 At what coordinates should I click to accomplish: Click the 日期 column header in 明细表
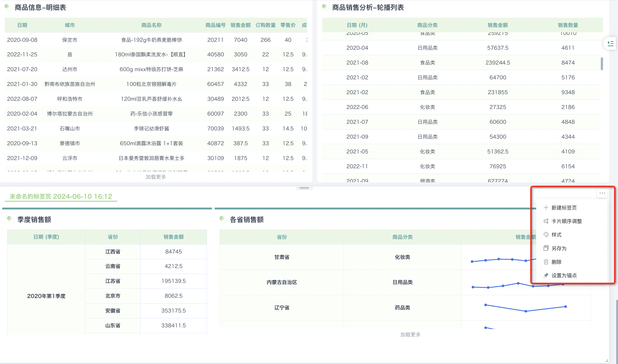22,25
